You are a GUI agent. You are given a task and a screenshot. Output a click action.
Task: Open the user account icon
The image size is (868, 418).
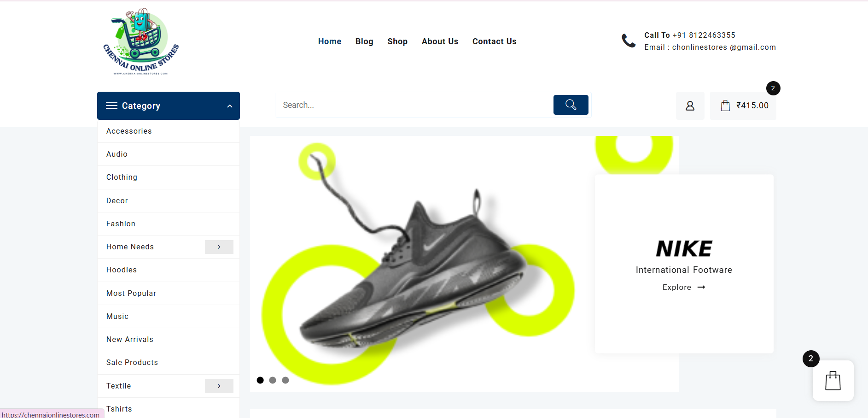tap(690, 106)
